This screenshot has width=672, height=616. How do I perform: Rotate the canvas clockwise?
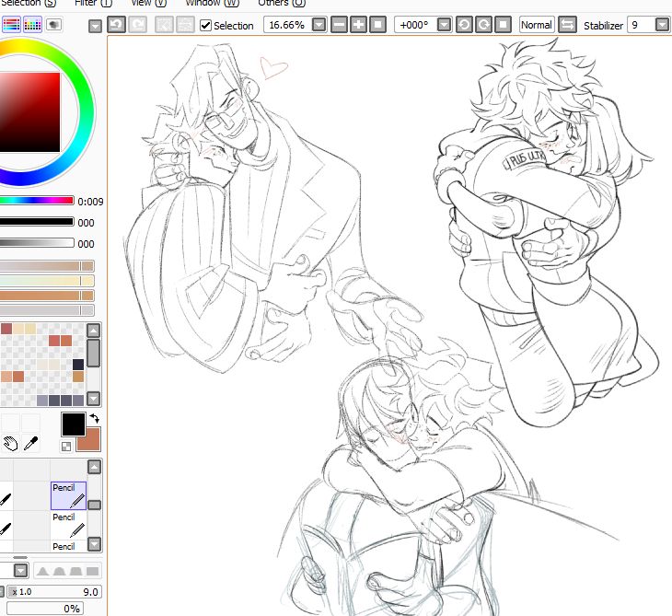click(483, 25)
